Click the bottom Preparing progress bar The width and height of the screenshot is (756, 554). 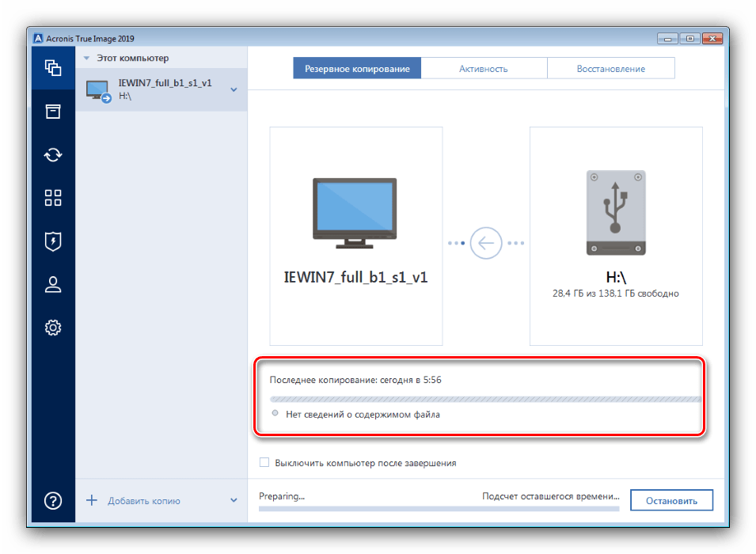point(439,508)
